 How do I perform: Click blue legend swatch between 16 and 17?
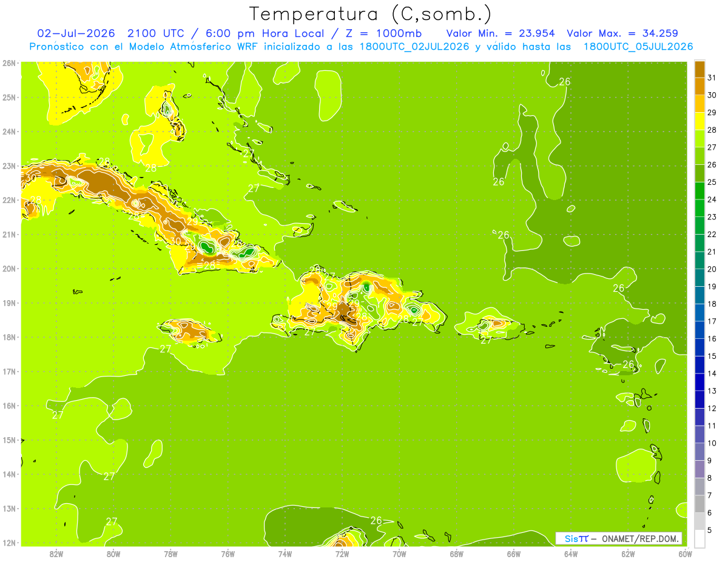tap(699, 330)
